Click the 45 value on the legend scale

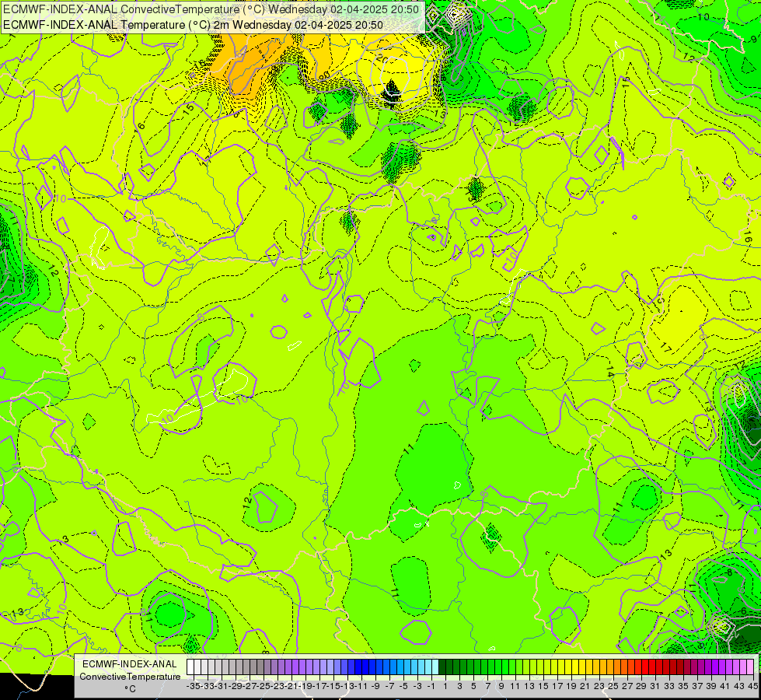click(x=752, y=686)
